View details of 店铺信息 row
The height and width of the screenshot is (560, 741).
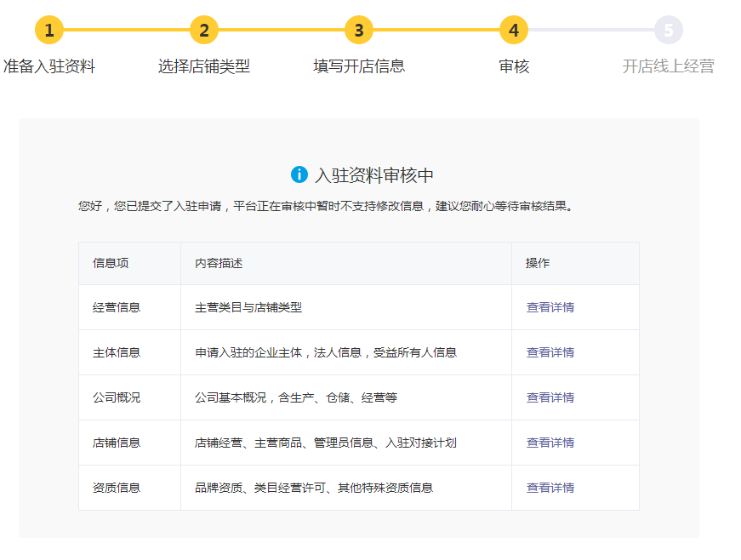(x=550, y=443)
